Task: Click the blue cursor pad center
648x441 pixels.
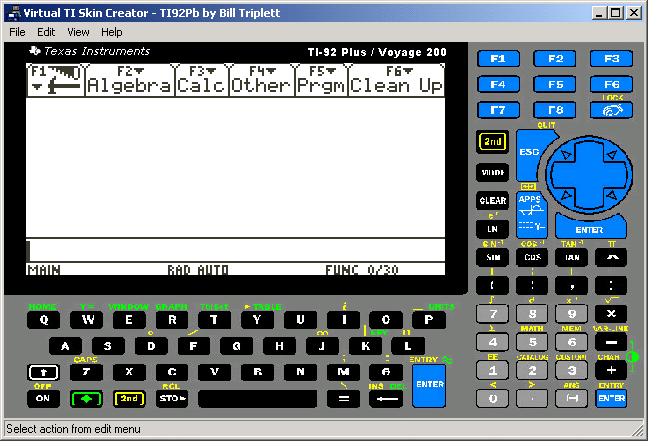Action: pos(589,175)
